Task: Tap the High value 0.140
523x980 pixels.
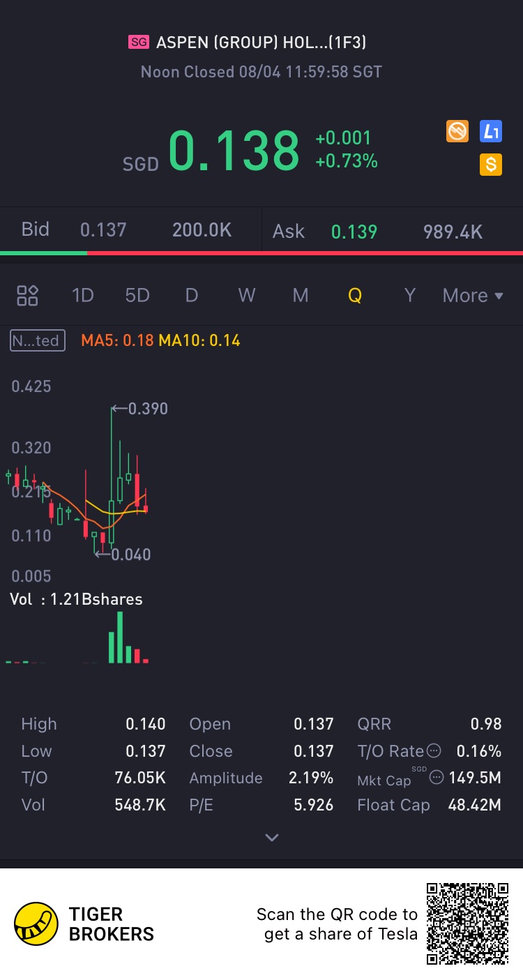Action: (146, 724)
